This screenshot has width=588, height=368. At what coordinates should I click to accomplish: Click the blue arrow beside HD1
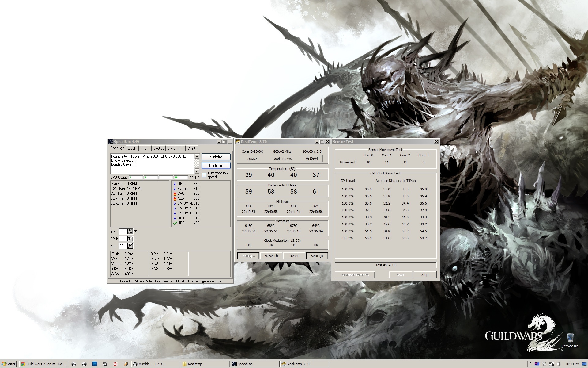[175, 218]
